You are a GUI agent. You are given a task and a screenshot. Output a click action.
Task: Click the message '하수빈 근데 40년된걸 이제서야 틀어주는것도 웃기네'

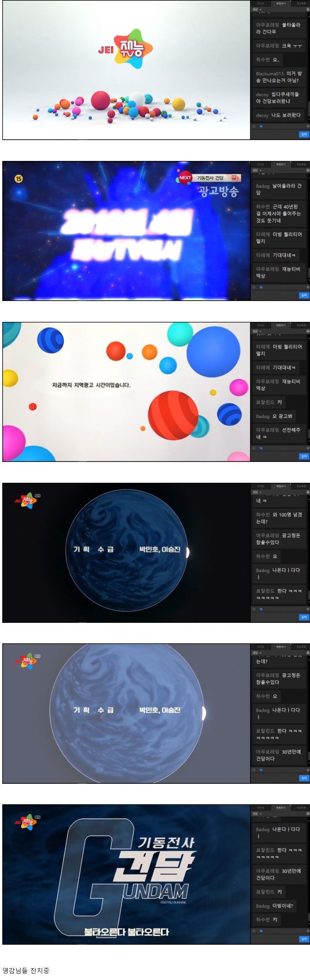pos(279,213)
